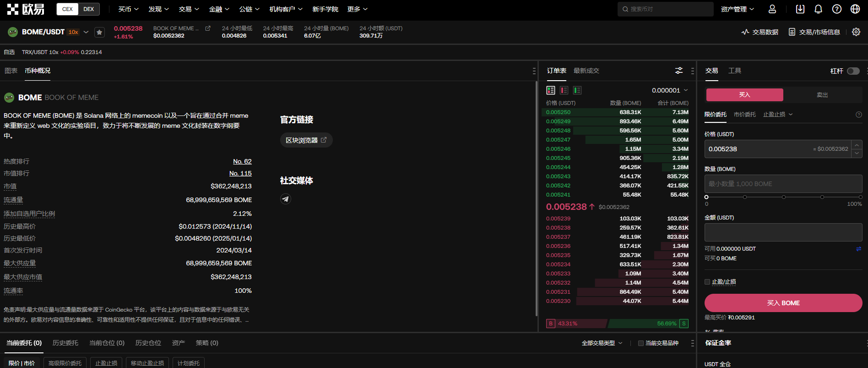
Task: Enable 止盈/止损 checkbox
Action: [x=707, y=282]
